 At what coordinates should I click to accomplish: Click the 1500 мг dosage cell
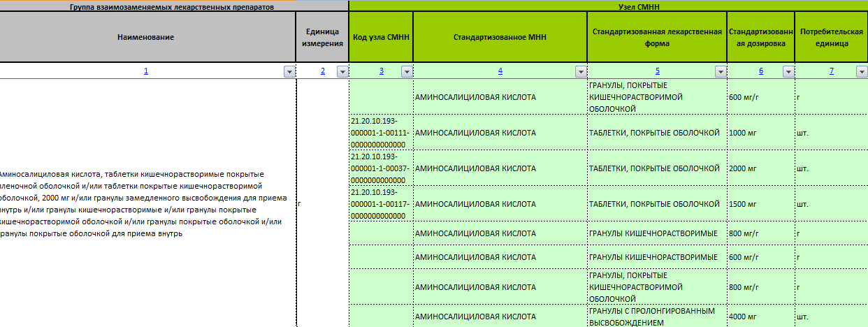[x=760, y=204]
